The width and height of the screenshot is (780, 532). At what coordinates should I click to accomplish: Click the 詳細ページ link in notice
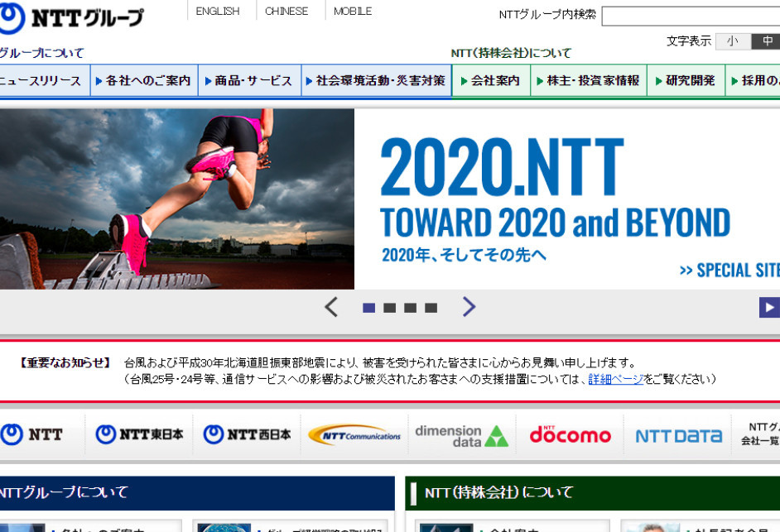click(x=616, y=380)
